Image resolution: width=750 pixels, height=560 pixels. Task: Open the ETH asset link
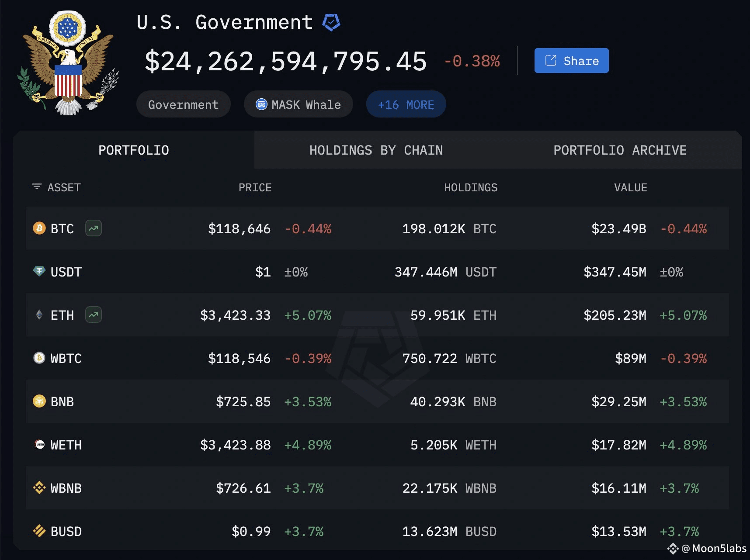(x=62, y=315)
